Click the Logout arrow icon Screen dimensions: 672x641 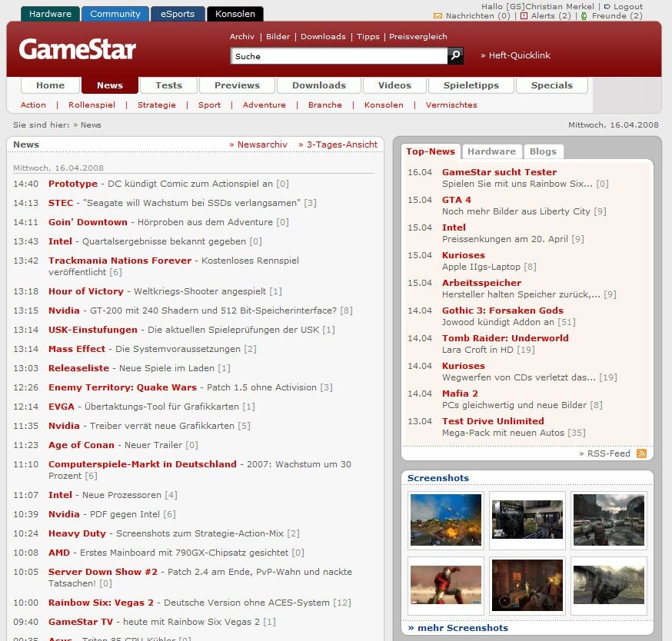tap(607, 6)
